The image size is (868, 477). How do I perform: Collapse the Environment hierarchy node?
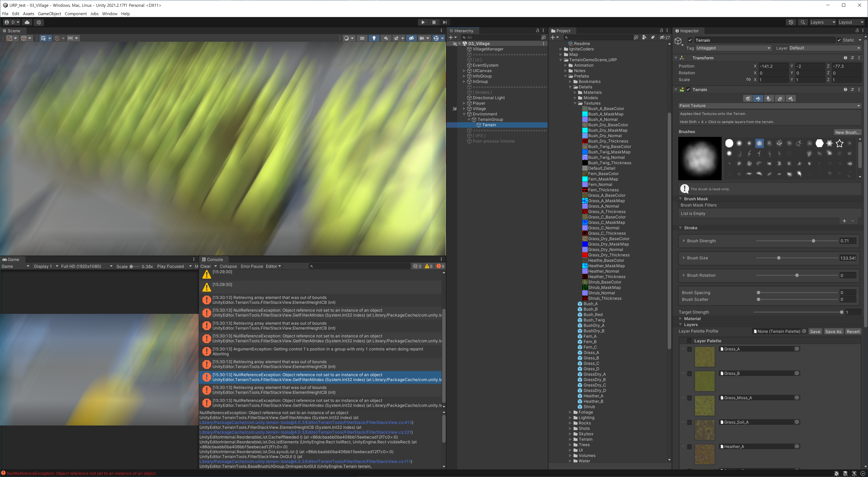pos(464,114)
